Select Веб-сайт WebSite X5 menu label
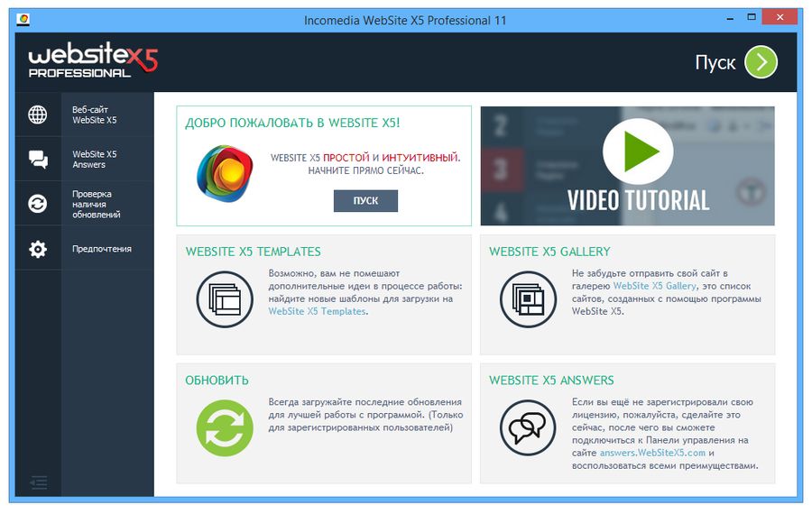This screenshot has height=514, width=812. pos(95,115)
